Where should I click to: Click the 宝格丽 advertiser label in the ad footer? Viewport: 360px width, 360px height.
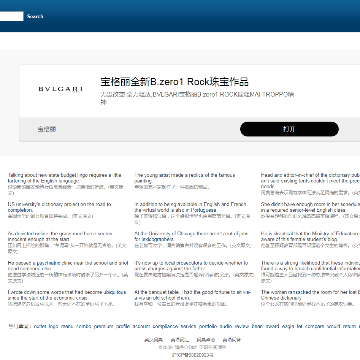click(x=47, y=129)
